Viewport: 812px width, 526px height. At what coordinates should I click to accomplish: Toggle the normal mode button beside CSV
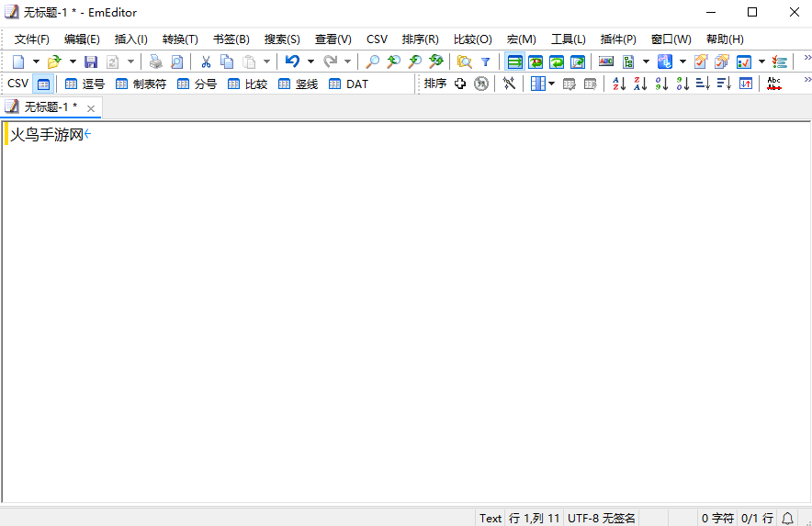[x=43, y=84]
